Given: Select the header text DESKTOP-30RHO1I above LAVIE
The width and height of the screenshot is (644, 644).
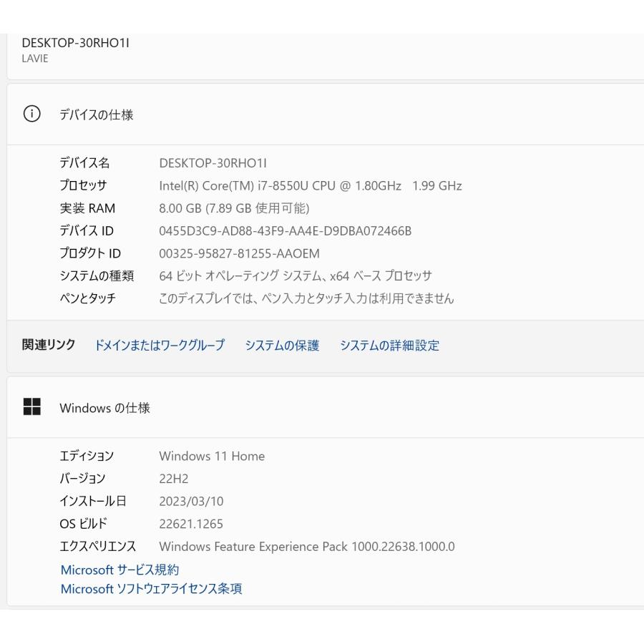Looking at the screenshot, I should pyautogui.click(x=76, y=43).
